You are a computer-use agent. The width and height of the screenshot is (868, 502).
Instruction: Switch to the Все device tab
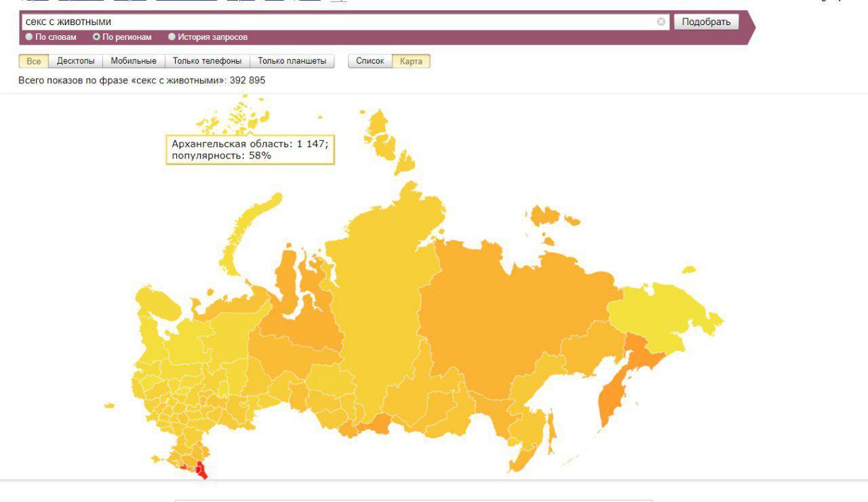[x=34, y=61]
